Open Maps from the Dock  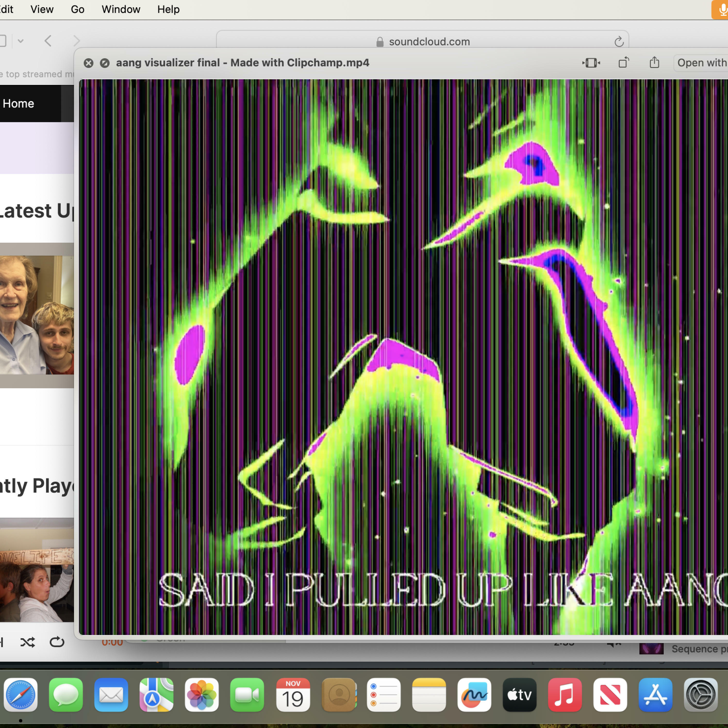point(156,695)
